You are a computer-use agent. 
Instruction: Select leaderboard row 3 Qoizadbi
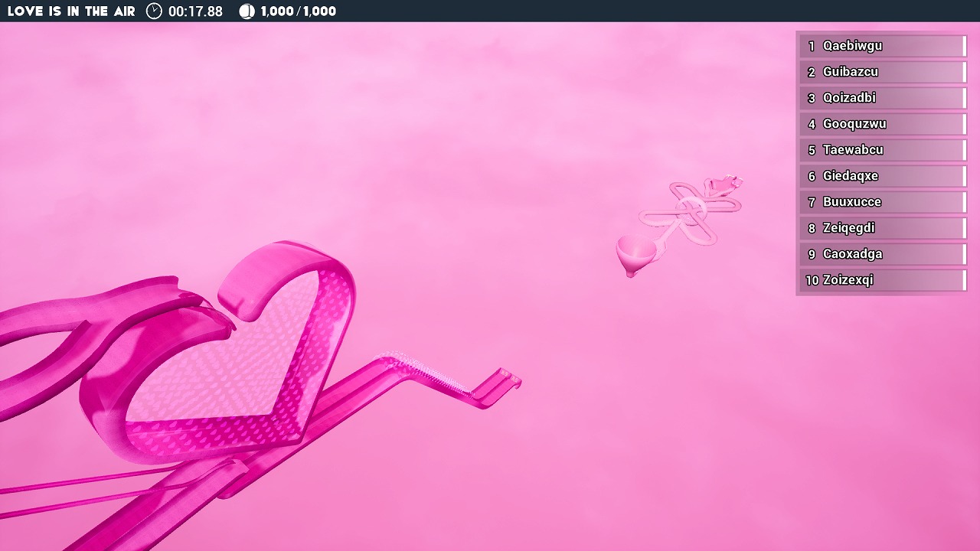[x=883, y=98]
